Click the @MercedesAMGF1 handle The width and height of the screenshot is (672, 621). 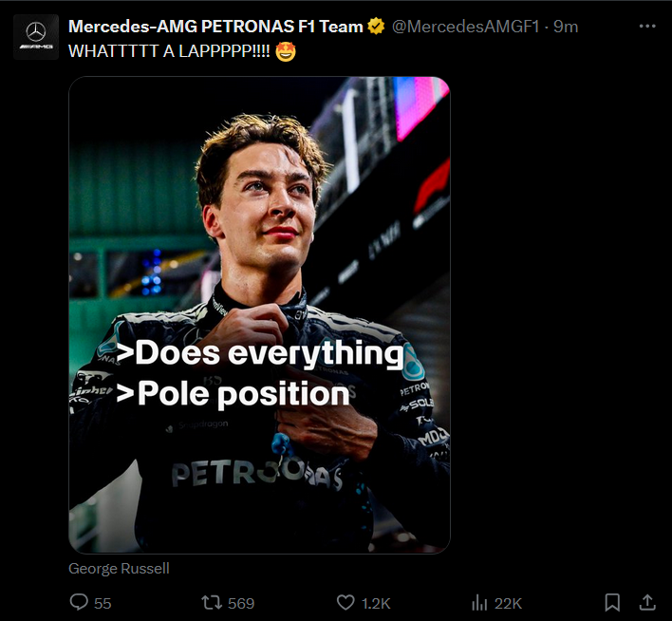pos(465,27)
